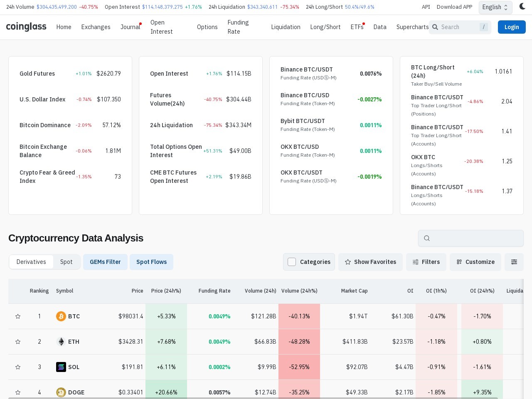Screen dimensions: 532x399
Task: Open OKX BTC Longs/Shorts row
Action: (x=462, y=165)
